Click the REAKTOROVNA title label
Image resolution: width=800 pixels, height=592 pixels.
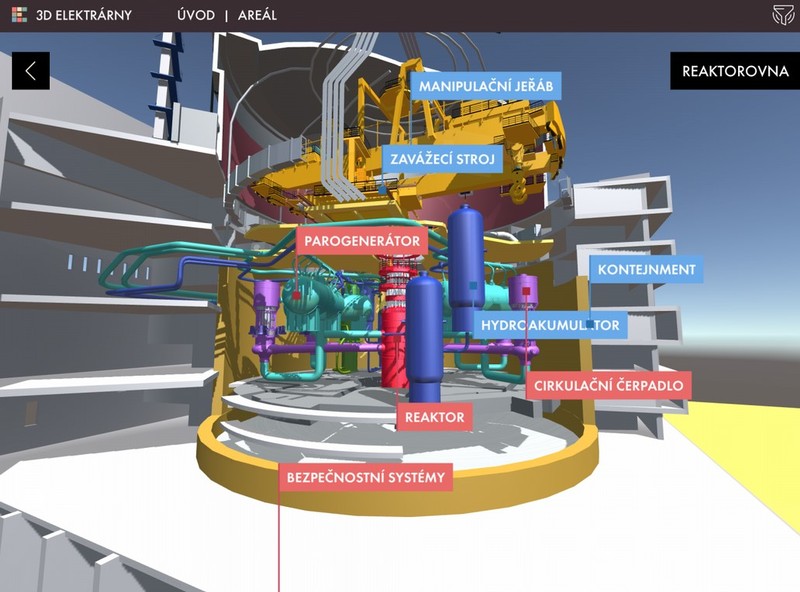(x=735, y=71)
